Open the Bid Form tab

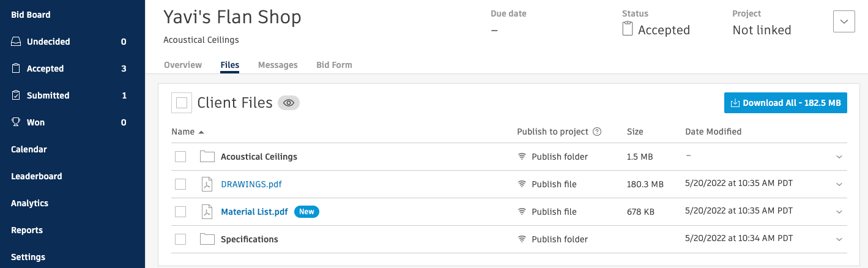pyautogui.click(x=334, y=65)
